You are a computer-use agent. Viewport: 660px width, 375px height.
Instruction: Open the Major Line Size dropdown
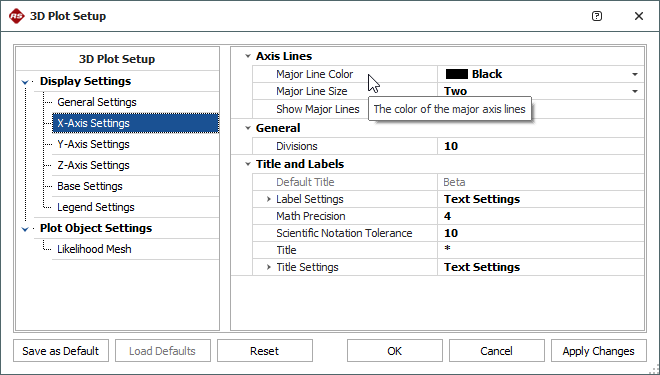coord(635,91)
